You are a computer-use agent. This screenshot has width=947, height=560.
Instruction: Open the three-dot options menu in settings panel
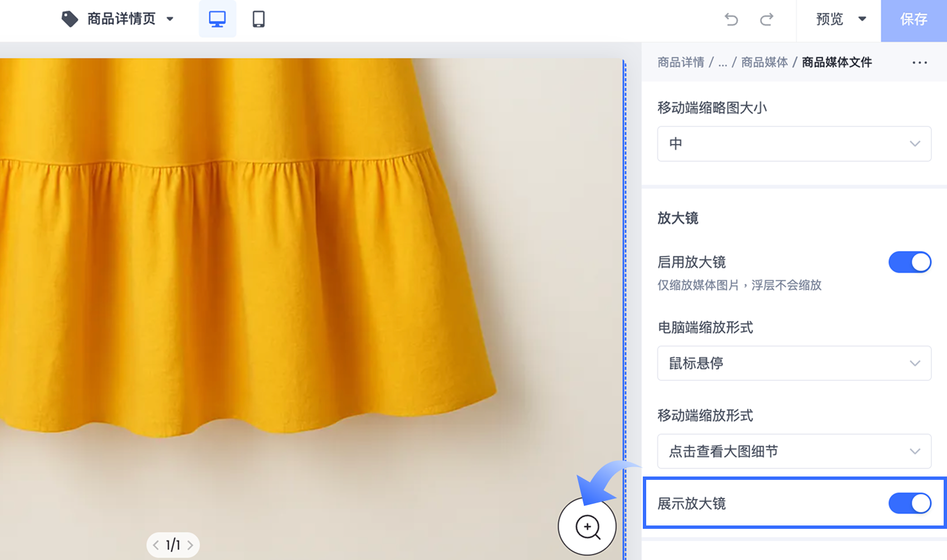[919, 62]
